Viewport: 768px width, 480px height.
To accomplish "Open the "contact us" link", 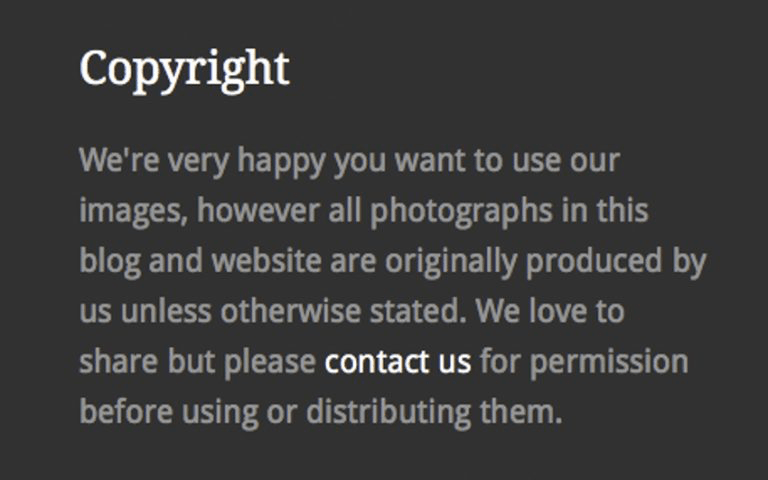I will tap(397, 361).
